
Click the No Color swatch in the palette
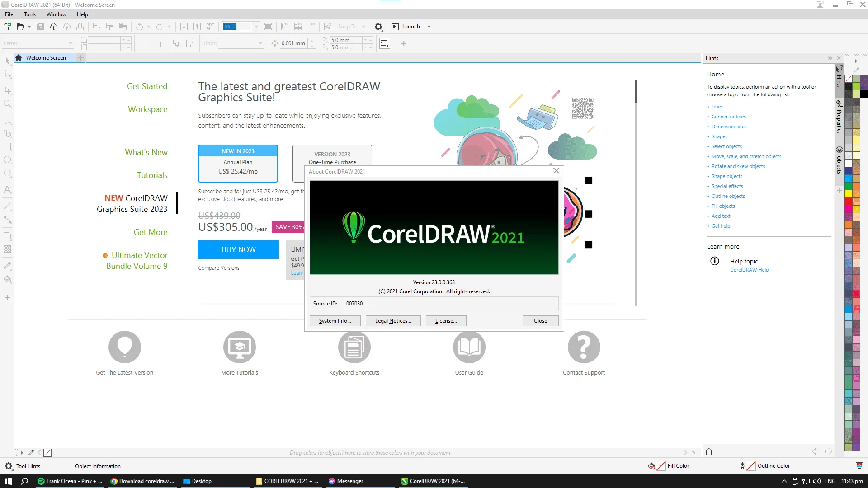tap(849, 79)
